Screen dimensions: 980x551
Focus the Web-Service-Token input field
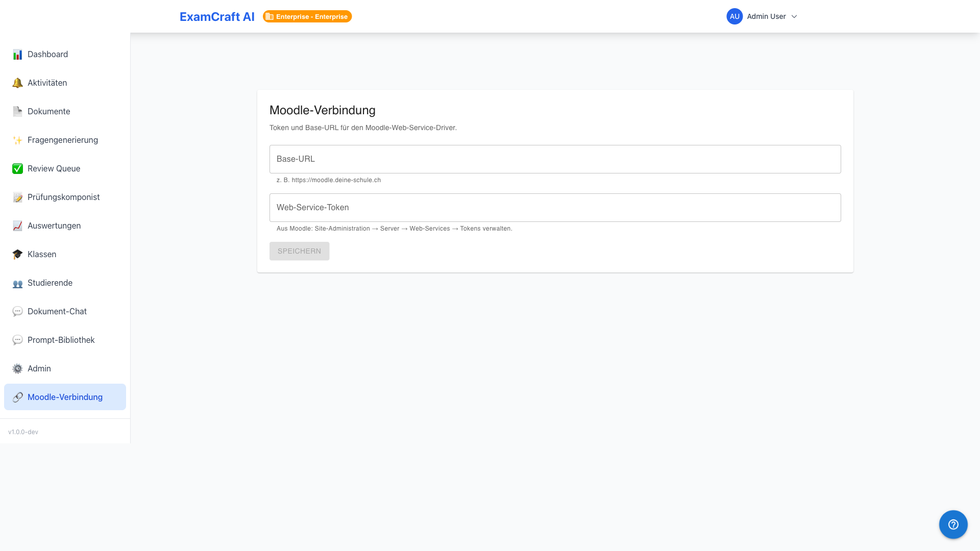tap(555, 208)
